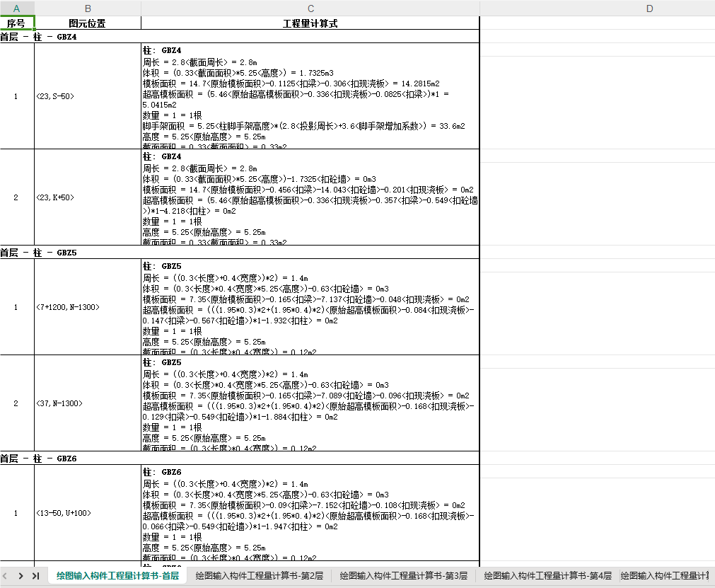Click position cell <23,S-50>
The image size is (715, 588).
pos(88,96)
